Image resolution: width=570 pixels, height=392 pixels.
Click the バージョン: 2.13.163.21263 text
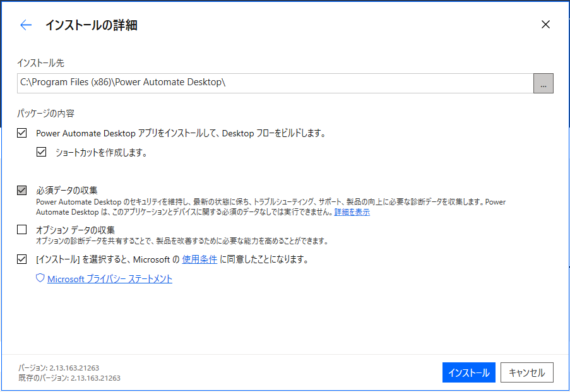pyautogui.click(x=59, y=367)
